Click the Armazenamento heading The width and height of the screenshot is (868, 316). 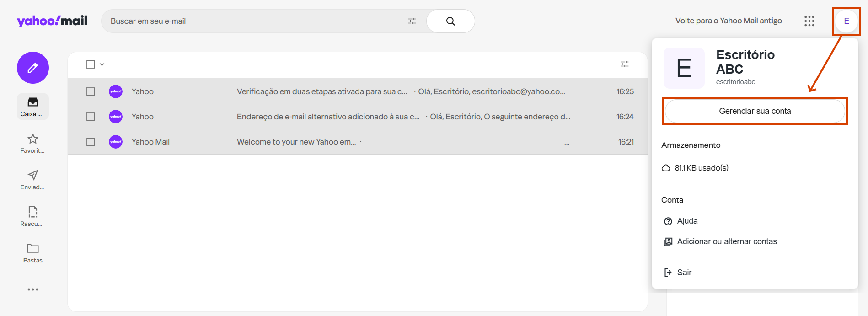pyautogui.click(x=691, y=145)
